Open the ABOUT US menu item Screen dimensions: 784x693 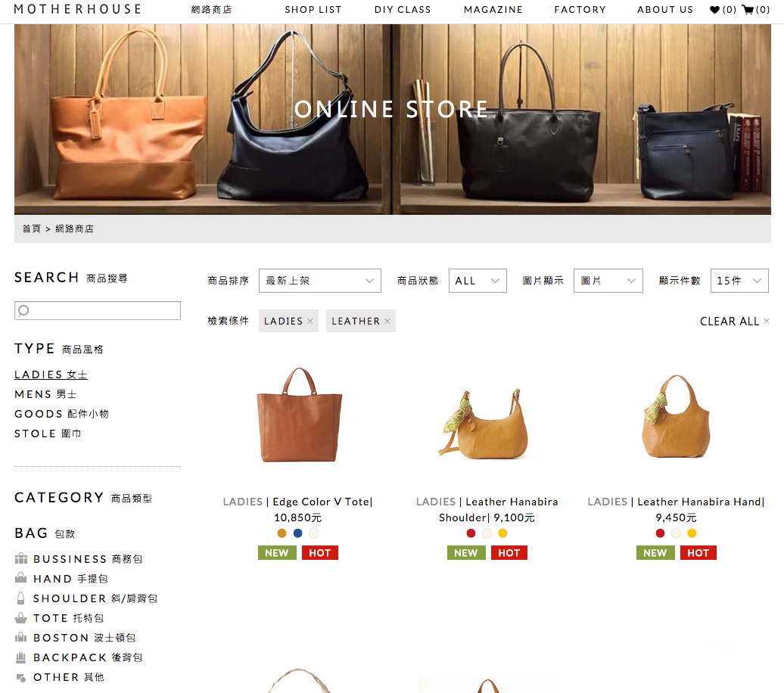[x=665, y=10]
